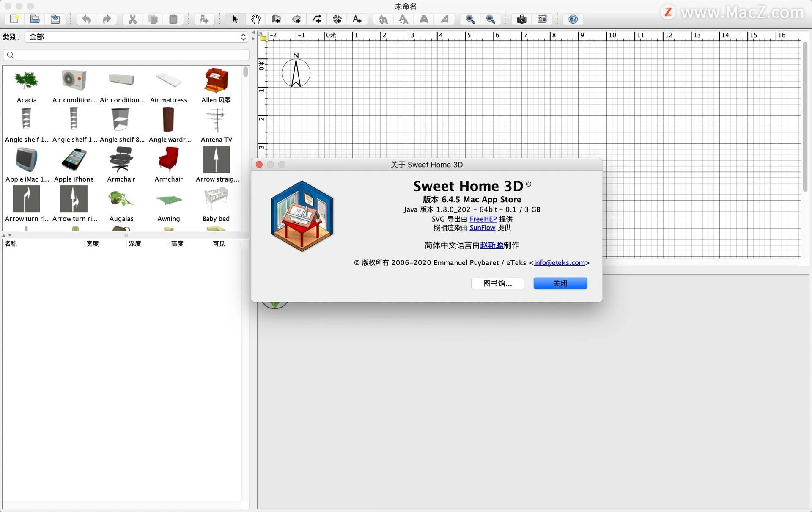Open the 赵斯聪 translator link
Image resolution: width=812 pixels, height=512 pixels.
tap(491, 245)
